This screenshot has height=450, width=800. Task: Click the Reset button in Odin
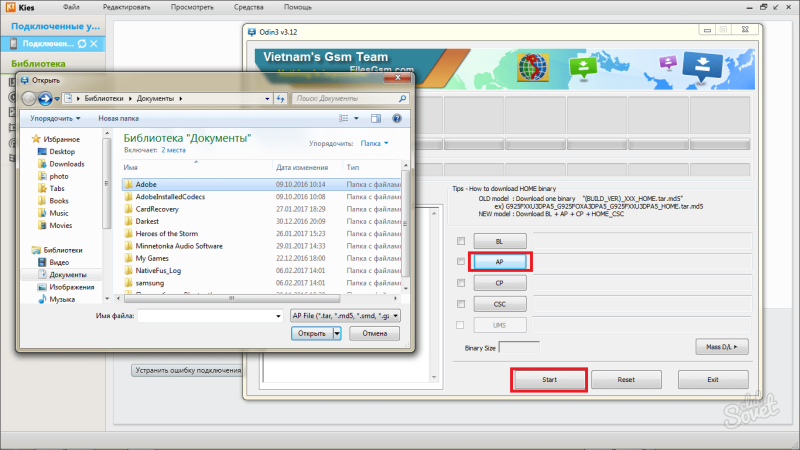pyautogui.click(x=626, y=380)
